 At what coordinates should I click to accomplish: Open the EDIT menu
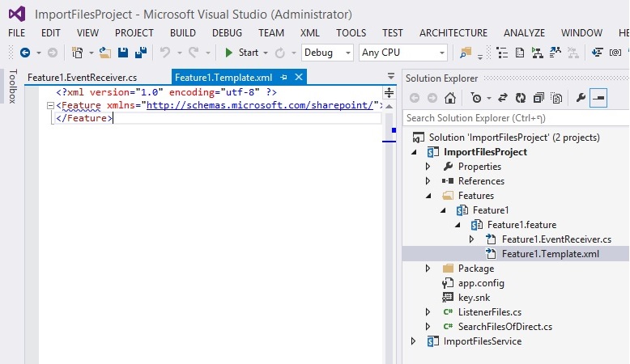[51, 33]
